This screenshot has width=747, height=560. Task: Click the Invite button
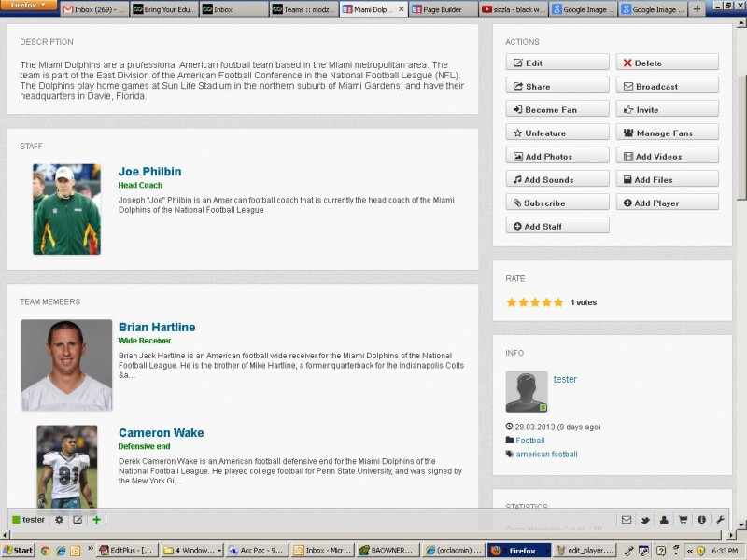pyautogui.click(x=668, y=109)
